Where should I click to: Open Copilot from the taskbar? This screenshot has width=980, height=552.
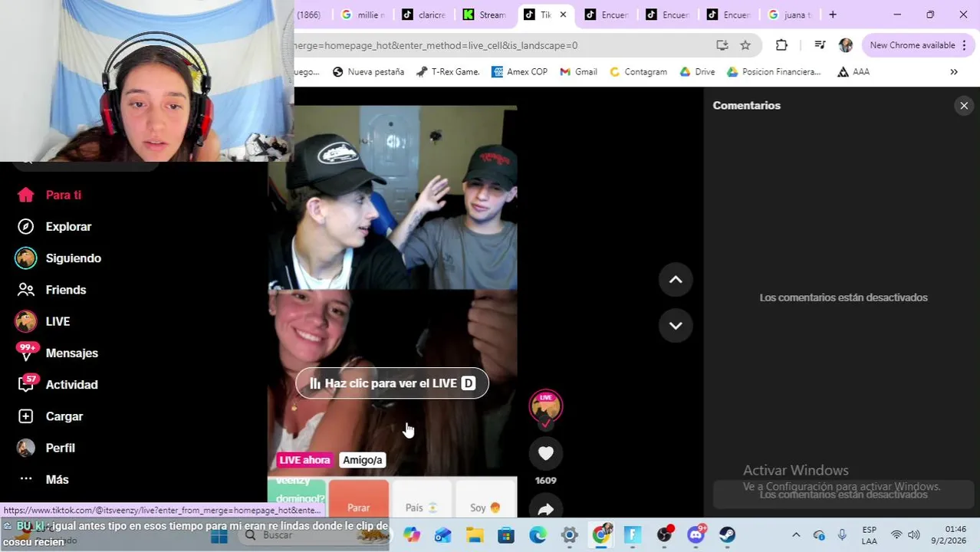point(412,535)
